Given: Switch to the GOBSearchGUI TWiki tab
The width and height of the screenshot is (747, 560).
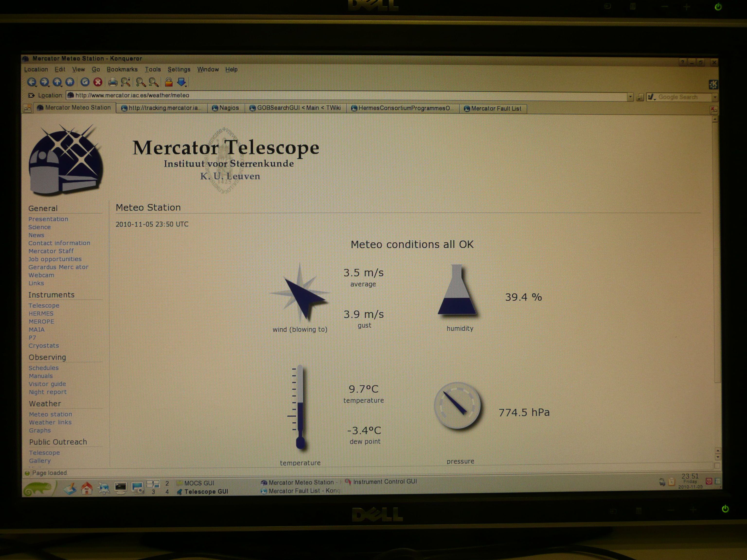Looking at the screenshot, I should [295, 108].
